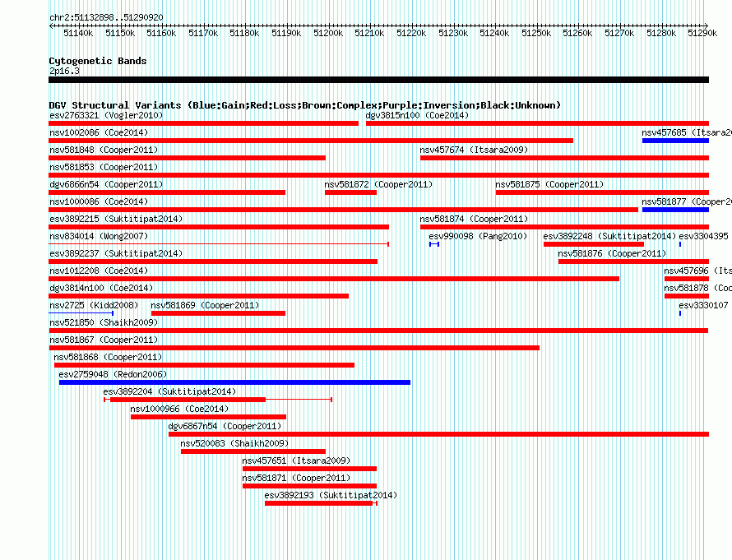Screen dimensions: 732x560
Task: Click the 51170k ruler position
Action: pos(203,33)
